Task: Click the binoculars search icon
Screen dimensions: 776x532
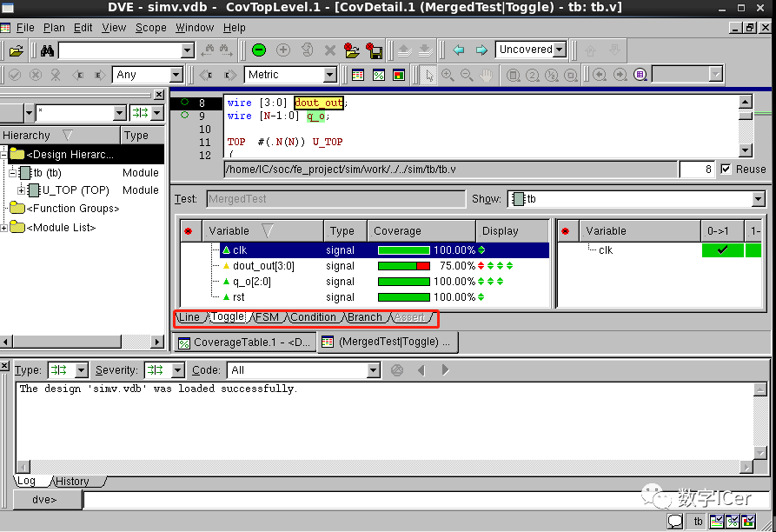Action: (x=48, y=50)
